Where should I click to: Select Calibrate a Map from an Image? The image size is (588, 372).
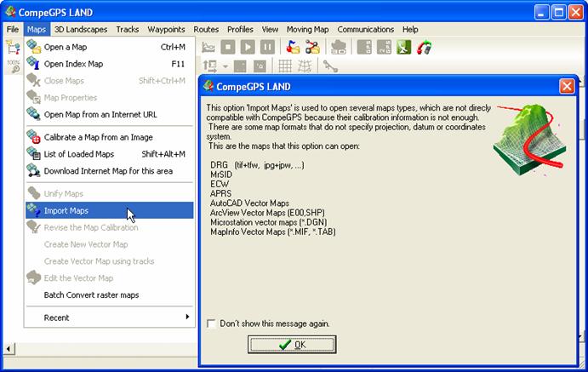110,137
